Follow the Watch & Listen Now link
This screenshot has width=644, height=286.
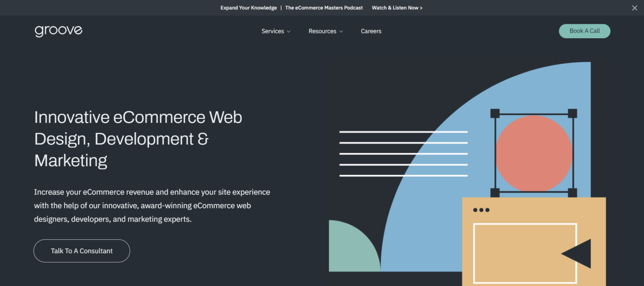397,8
